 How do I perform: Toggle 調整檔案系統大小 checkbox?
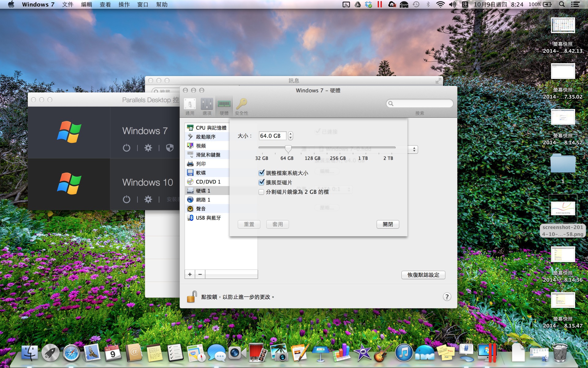pos(262,173)
